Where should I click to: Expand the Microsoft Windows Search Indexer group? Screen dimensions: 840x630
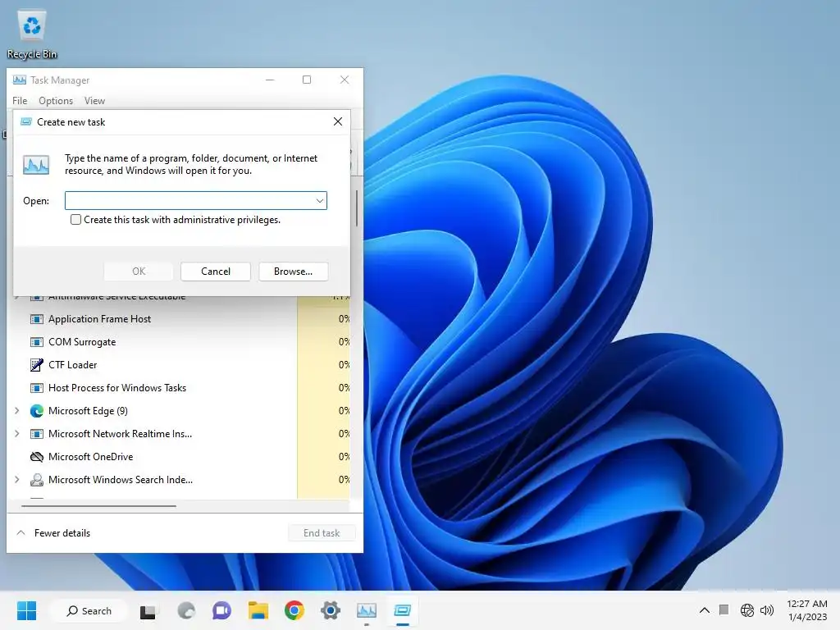pyautogui.click(x=16, y=480)
